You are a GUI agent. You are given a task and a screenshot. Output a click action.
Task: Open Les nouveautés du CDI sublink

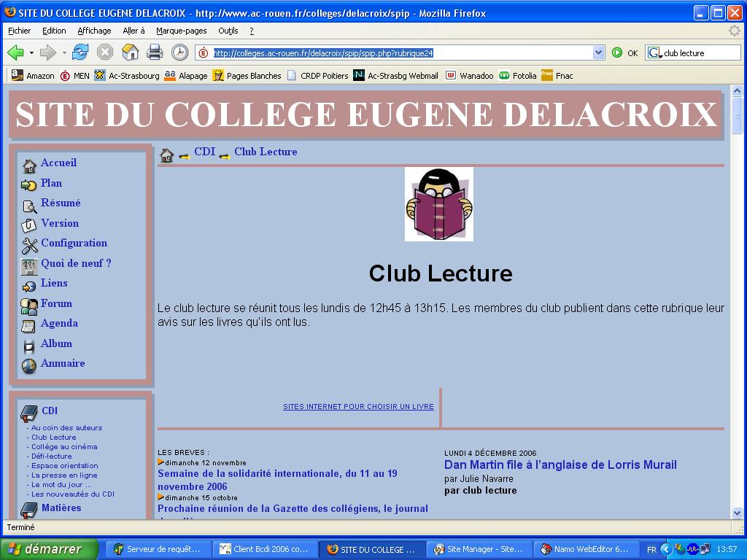pos(73,494)
